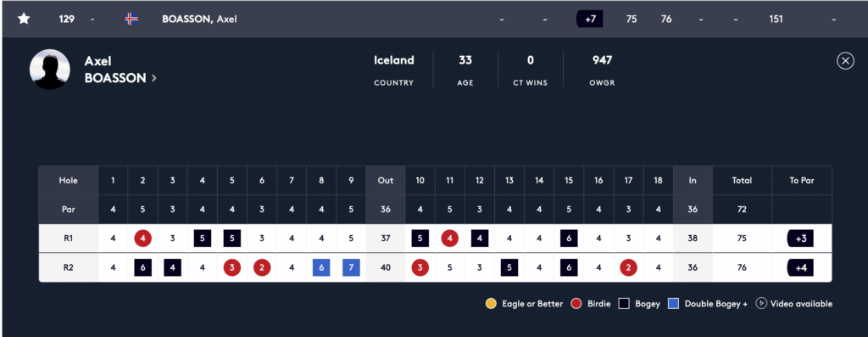Open Axel Boasson's profile photo
Screen dimensions: 868x337
[49, 70]
